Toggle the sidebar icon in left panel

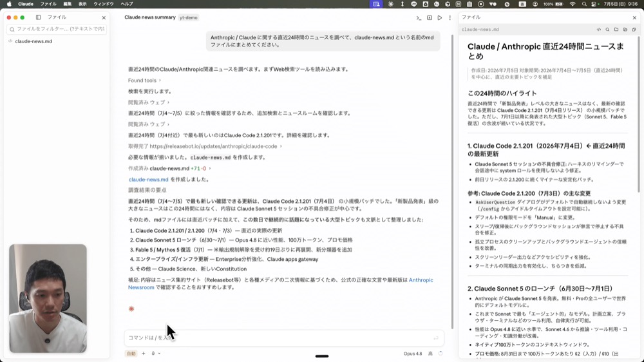click(38, 17)
